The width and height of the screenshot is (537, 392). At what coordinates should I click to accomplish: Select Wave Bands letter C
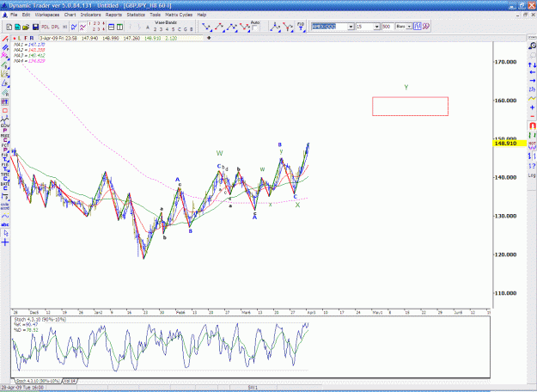pos(179,29)
